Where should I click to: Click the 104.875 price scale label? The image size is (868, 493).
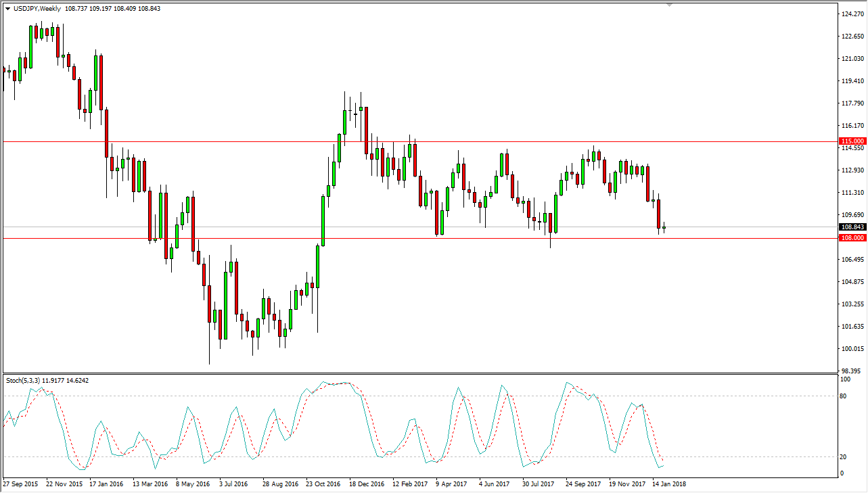point(852,282)
